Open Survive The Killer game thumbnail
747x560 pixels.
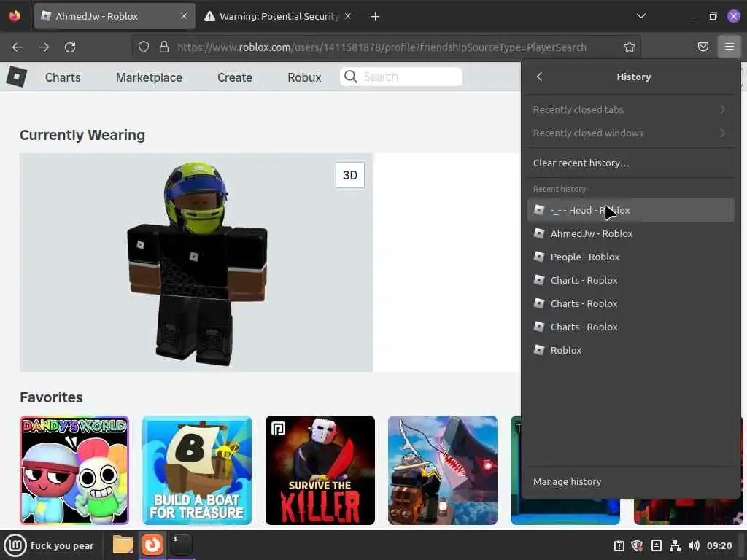coord(320,470)
